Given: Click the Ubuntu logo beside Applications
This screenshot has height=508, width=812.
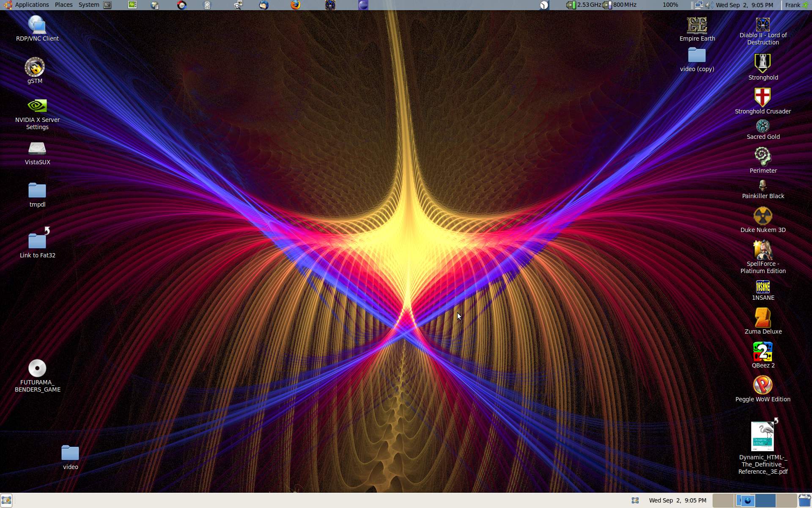Looking at the screenshot, I should coord(8,5).
